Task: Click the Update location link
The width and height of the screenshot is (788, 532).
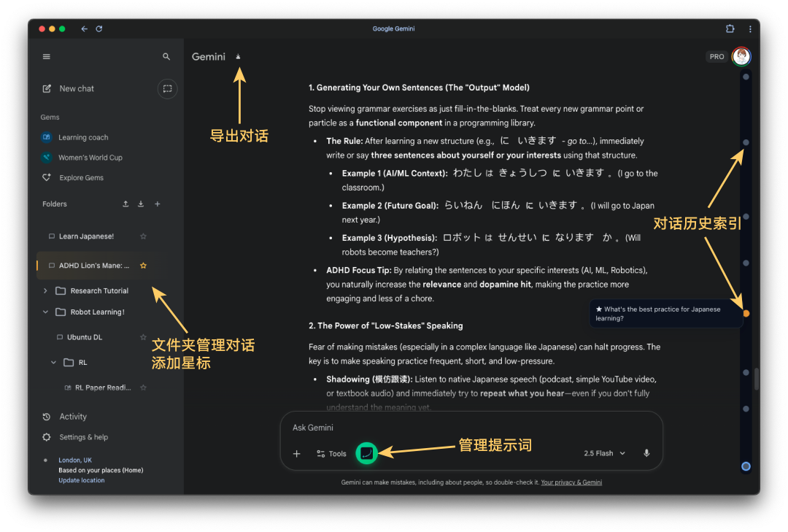Action: tap(82, 480)
